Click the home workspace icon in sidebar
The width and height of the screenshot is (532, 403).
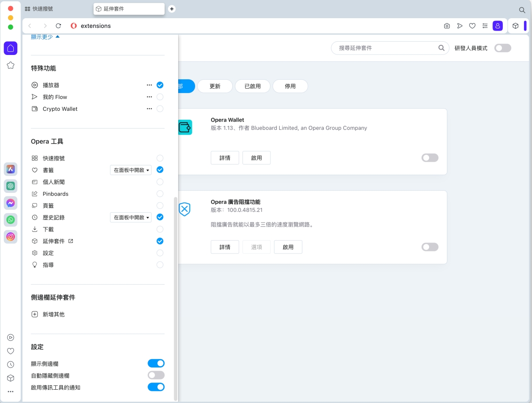click(x=11, y=48)
